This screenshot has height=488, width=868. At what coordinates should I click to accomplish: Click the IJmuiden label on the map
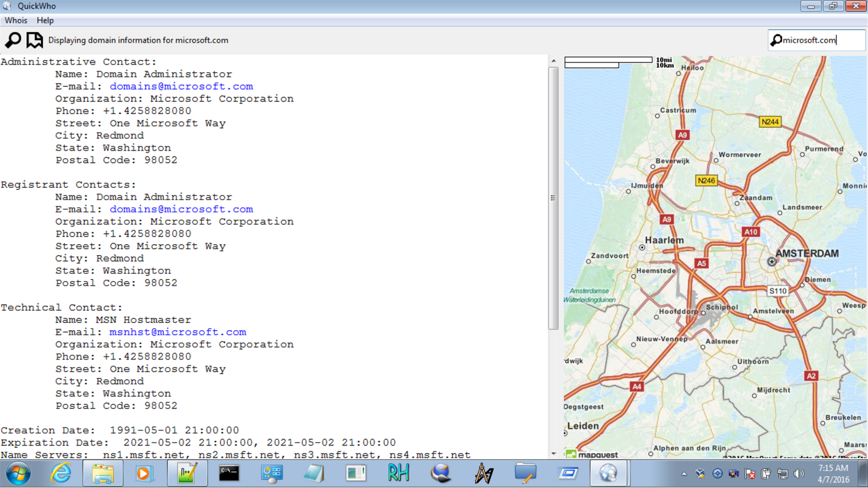[647, 185]
